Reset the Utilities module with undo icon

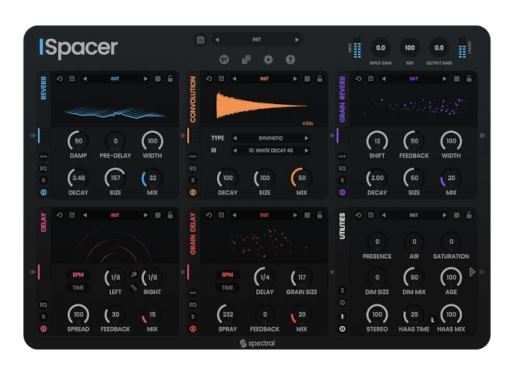tap(358, 215)
